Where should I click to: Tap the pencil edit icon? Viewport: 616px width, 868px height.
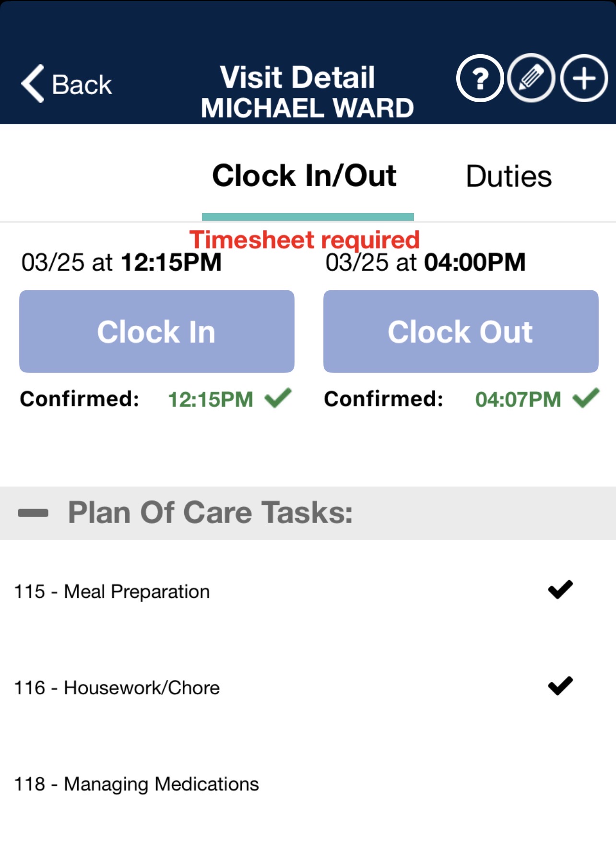tap(531, 78)
